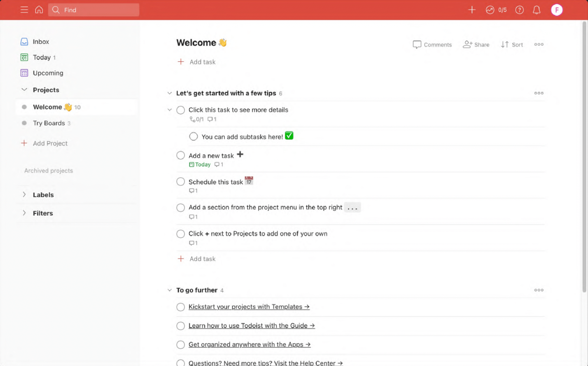Open comments on "Click this task to see more details"
This screenshot has width=588, height=366.
pyautogui.click(x=212, y=119)
